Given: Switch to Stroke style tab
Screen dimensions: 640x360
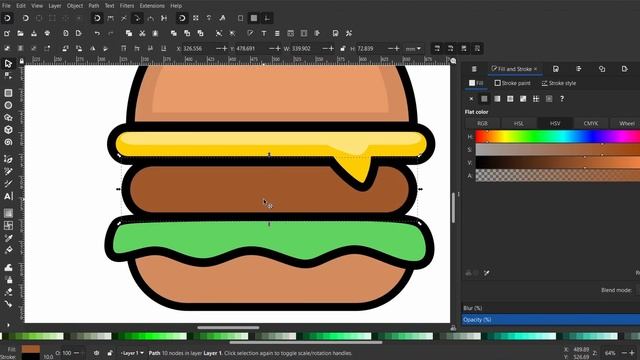Looking at the screenshot, I should coord(558,83).
